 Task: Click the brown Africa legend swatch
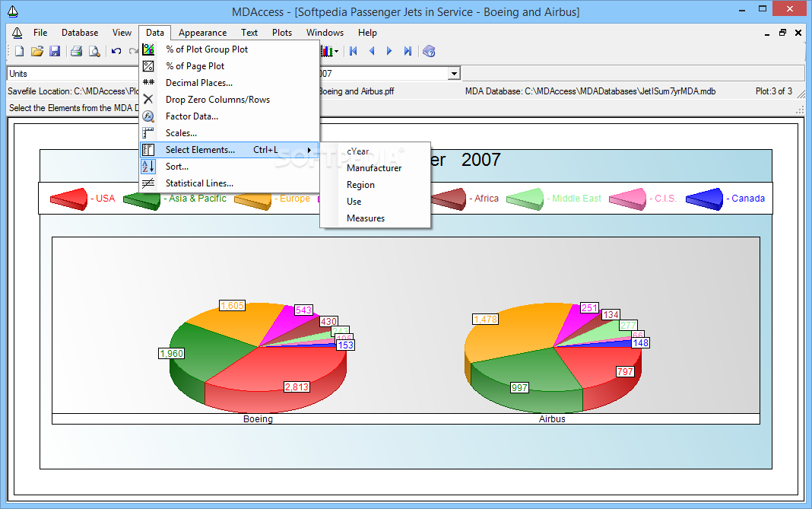coord(449,199)
